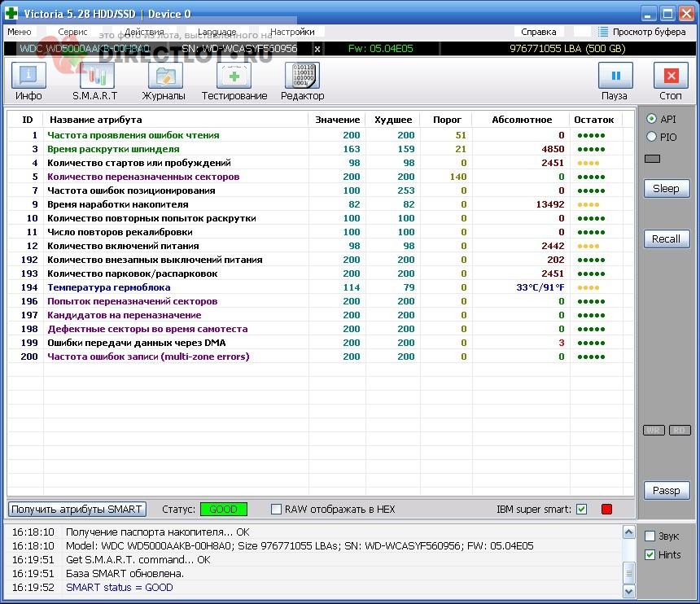Screen dimensions: 700x604
Task: Toggle the IBM super smart checkbox
Action: (x=581, y=509)
